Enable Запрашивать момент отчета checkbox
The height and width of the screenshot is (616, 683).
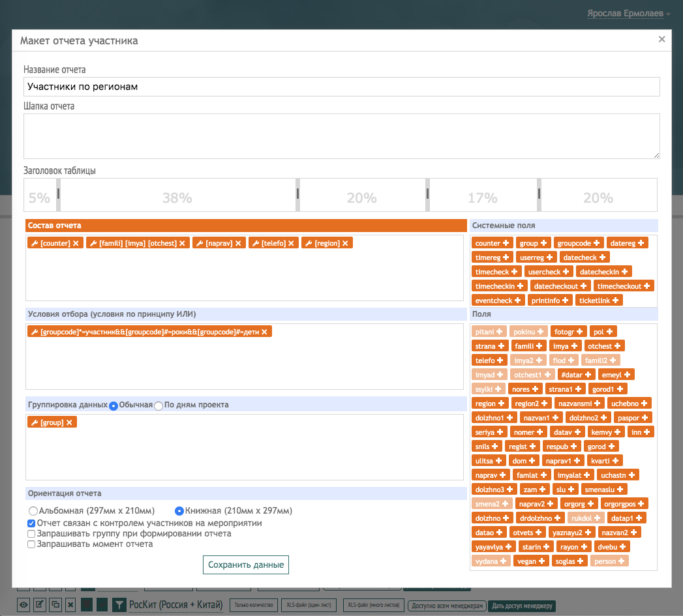tap(31, 544)
